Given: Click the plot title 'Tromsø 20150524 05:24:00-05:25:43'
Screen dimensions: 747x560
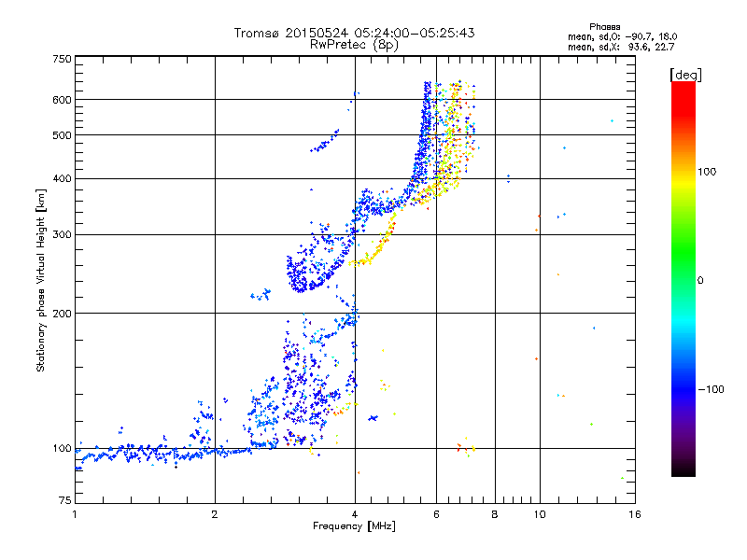Looking at the screenshot, I should 354,33.
